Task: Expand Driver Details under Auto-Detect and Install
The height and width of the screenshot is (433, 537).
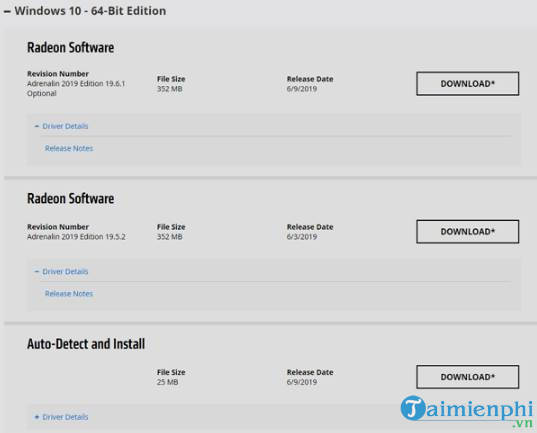Action: tap(61, 417)
